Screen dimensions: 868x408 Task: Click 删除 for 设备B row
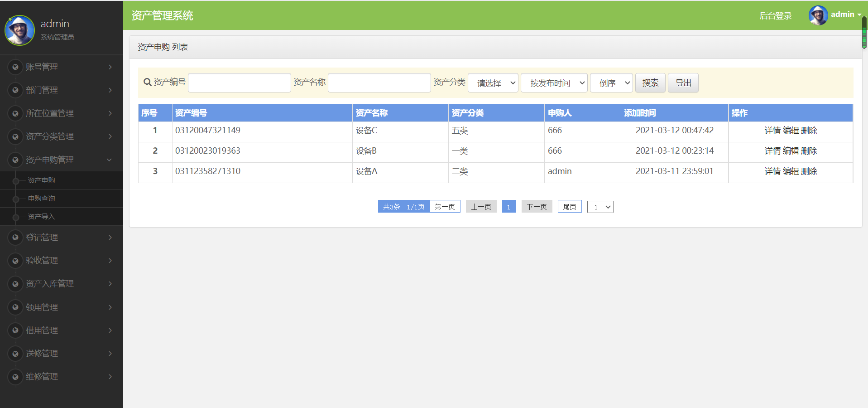[x=809, y=151]
